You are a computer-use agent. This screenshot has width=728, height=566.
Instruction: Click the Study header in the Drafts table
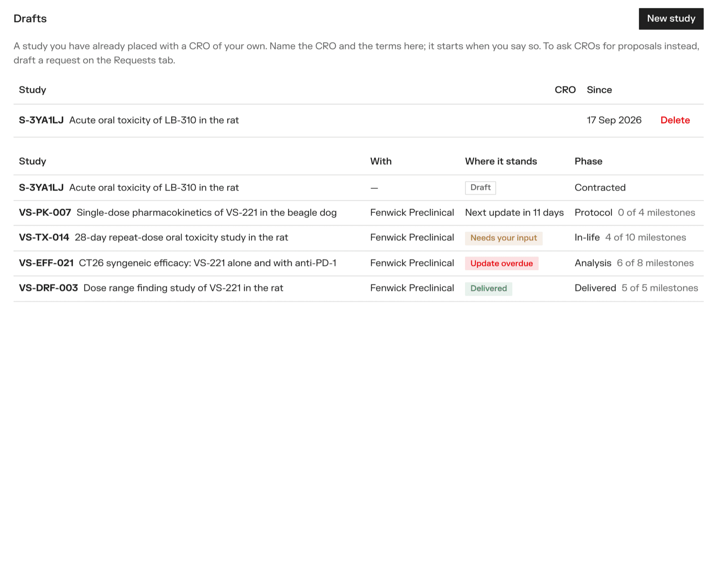(x=32, y=90)
